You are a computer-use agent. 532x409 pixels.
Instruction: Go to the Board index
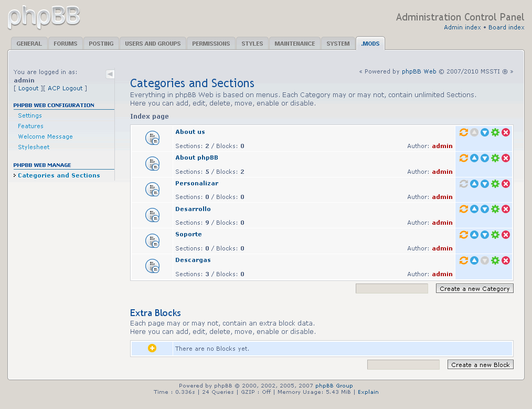coord(506,27)
